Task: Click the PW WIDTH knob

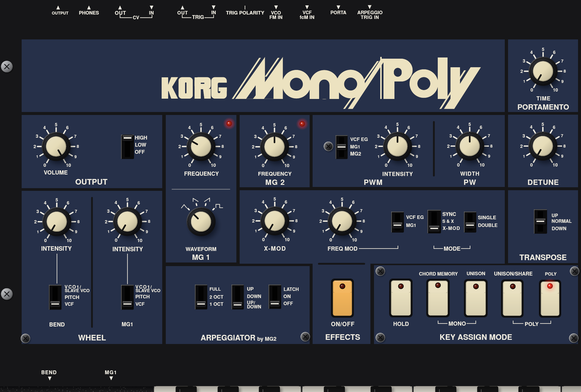Action: coord(469,146)
